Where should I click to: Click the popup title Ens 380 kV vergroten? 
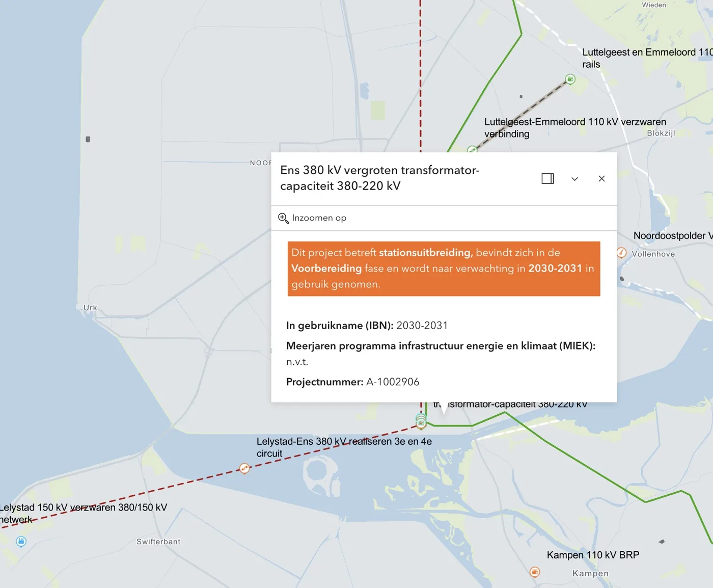(x=380, y=178)
